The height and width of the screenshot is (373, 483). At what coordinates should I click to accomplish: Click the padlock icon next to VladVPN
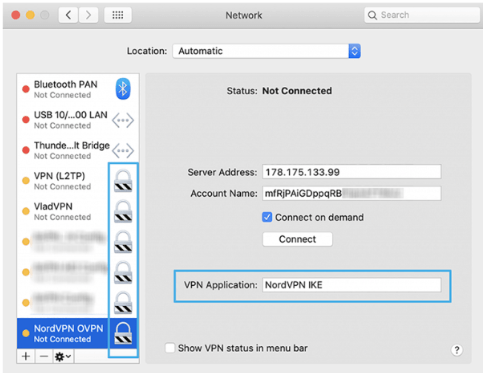click(123, 211)
